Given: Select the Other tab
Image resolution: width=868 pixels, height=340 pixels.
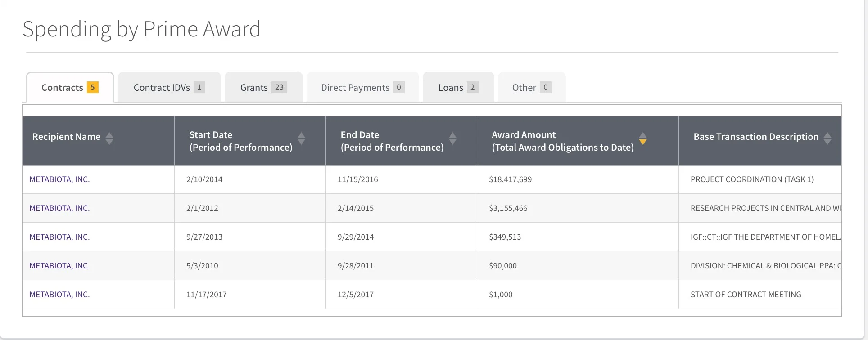Looking at the screenshot, I should [x=532, y=87].
